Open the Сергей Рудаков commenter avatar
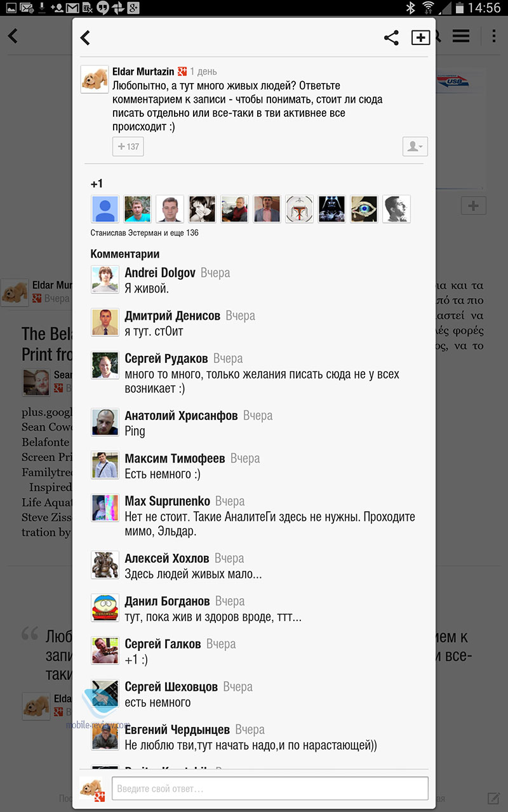The height and width of the screenshot is (812, 508). 105,365
